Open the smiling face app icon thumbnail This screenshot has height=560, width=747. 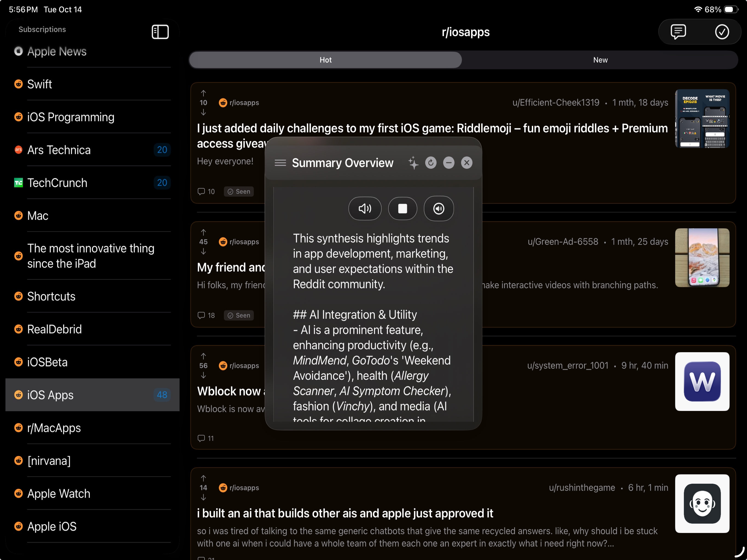click(702, 503)
